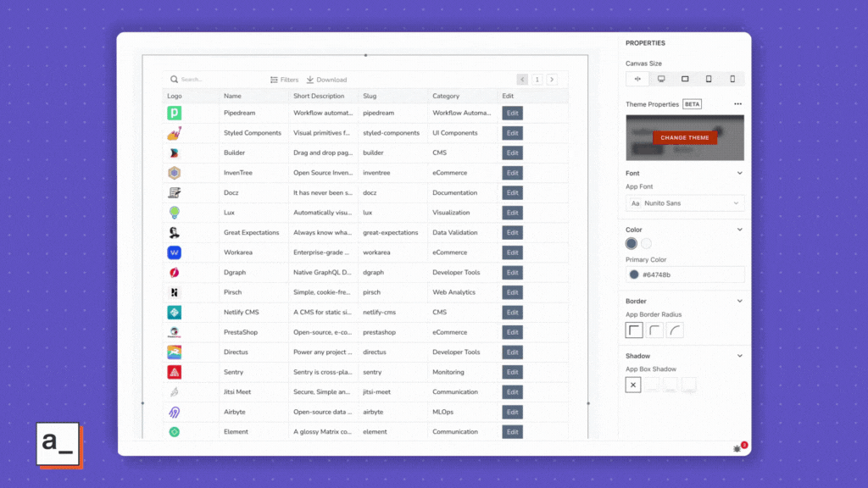The image size is (868, 488).
Task: Select fluid canvas size icon
Action: [637, 79]
